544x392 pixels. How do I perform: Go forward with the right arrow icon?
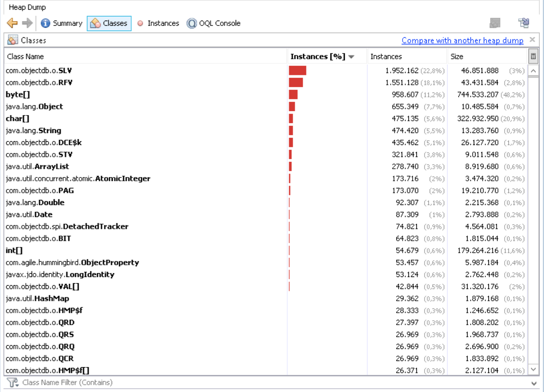coord(27,23)
